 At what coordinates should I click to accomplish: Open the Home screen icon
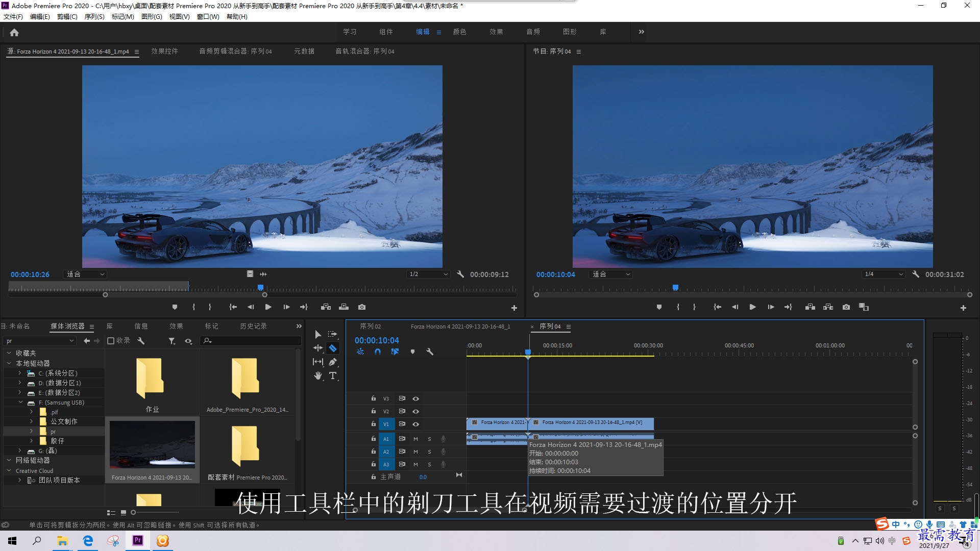14,32
